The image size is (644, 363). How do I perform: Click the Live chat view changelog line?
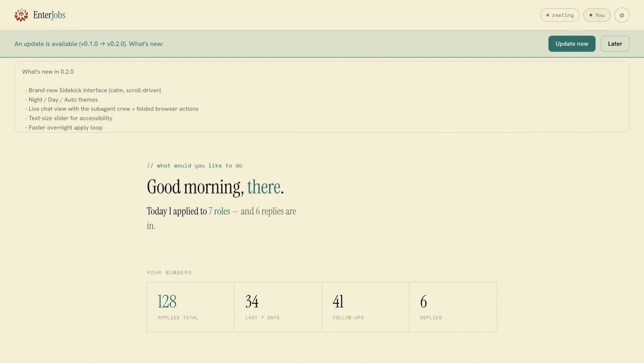click(111, 109)
